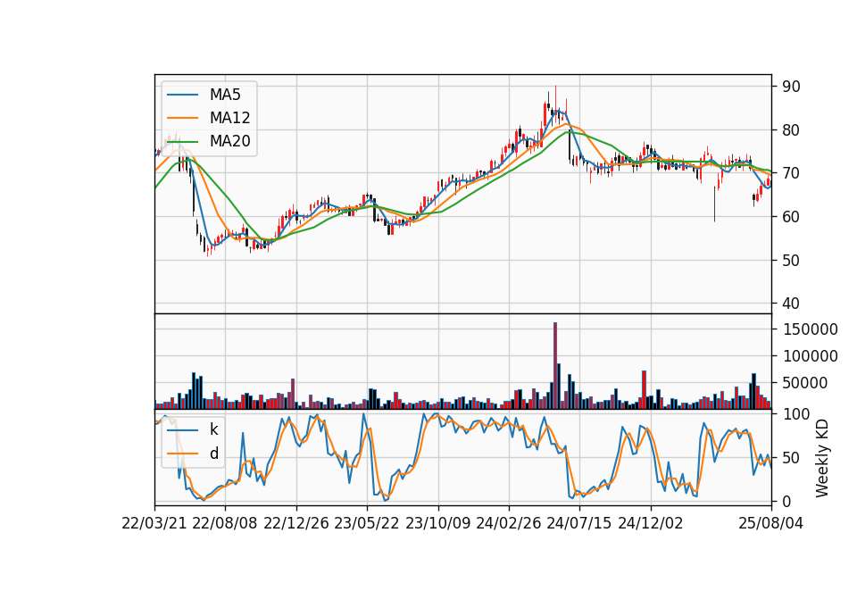
Task: Click the Weekly KD axis label
Action: (821, 458)
